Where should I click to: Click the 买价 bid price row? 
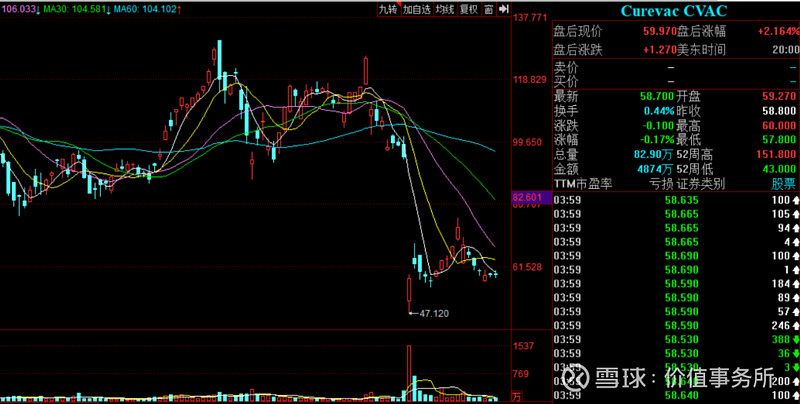click(677, 82)
